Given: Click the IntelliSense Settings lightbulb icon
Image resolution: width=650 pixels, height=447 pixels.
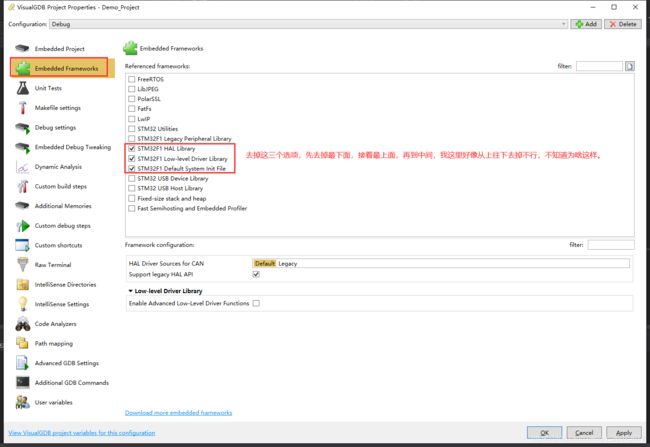Looking at the screenshot, I should [x=23, y=304].
